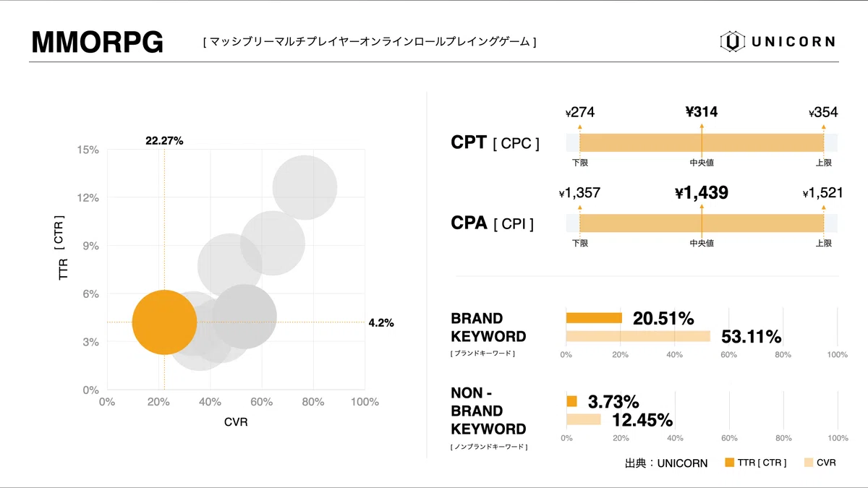Select the ¥314 median value on CPT

[701, 111]
